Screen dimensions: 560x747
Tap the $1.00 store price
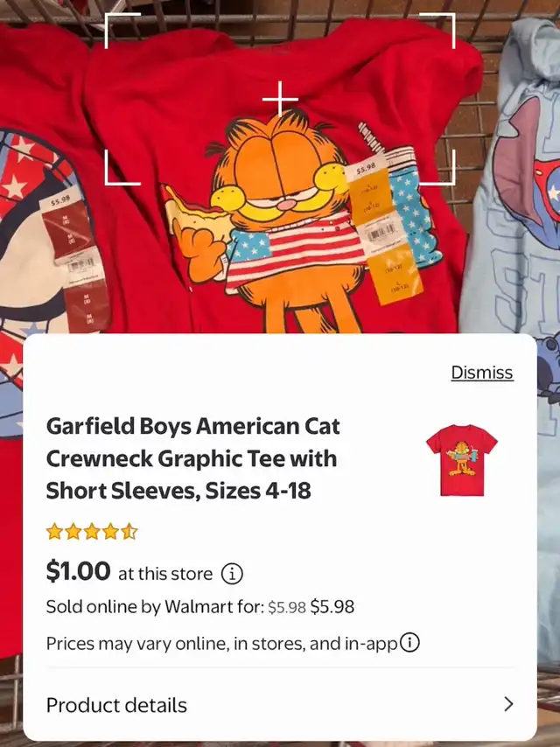click(x=79, y=572)
